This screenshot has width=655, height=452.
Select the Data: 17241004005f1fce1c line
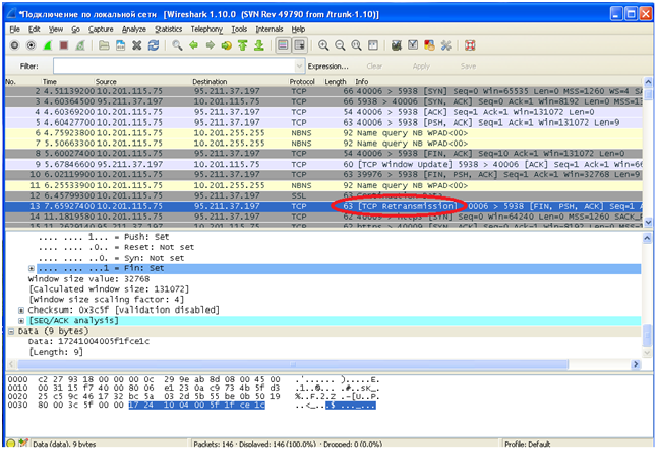pyautogui.click(x=89, y=341)
